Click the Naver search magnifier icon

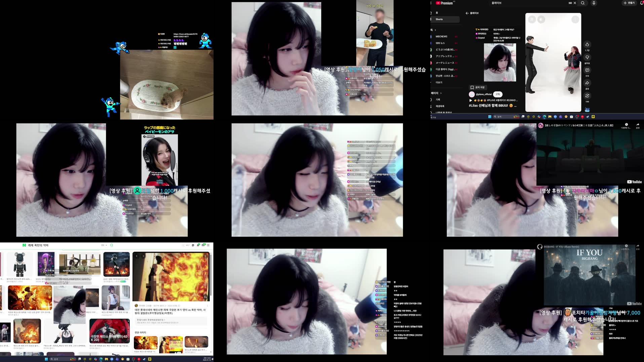pyautogui.click(x=112, y=245)
